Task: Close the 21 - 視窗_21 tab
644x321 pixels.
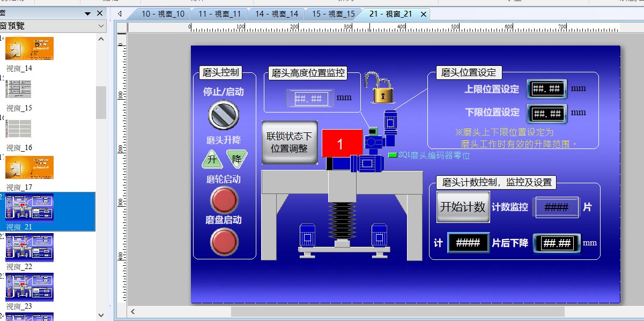Action: tap(424, 14)
